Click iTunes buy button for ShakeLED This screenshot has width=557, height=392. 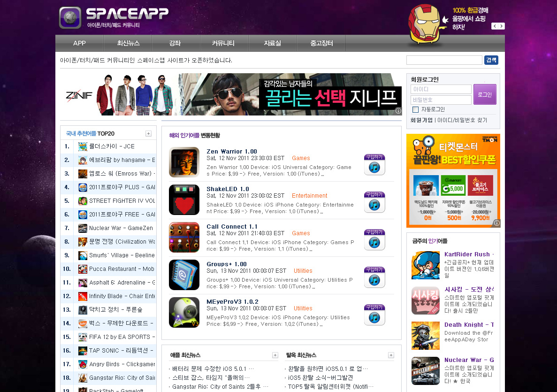point(374,202)
